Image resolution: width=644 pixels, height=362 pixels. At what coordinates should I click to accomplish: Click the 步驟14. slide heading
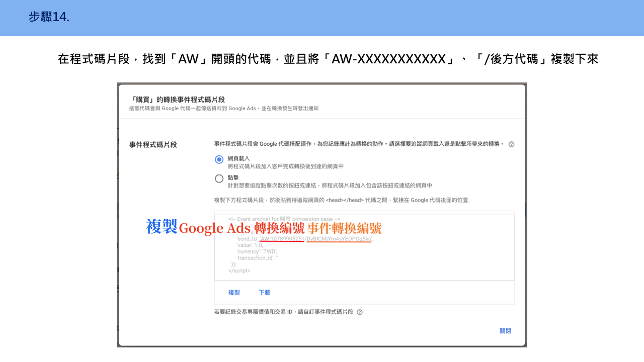pos(49,18)
